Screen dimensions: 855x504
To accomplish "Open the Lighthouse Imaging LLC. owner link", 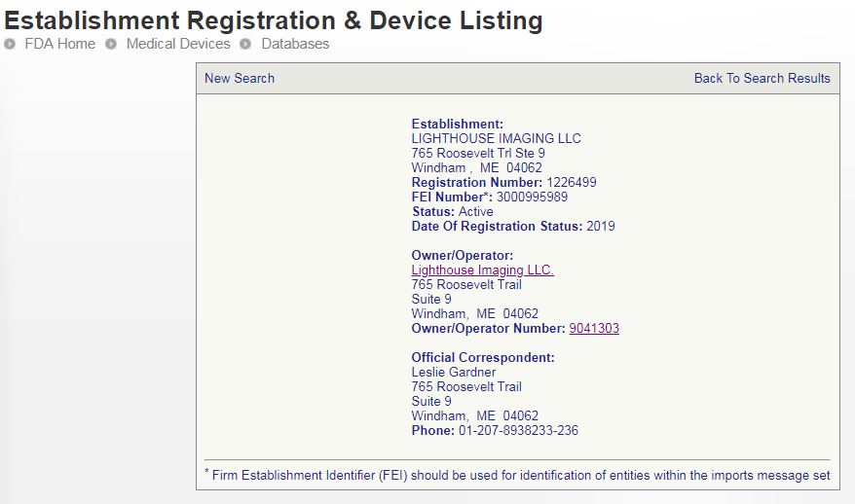I will [483, 270].
